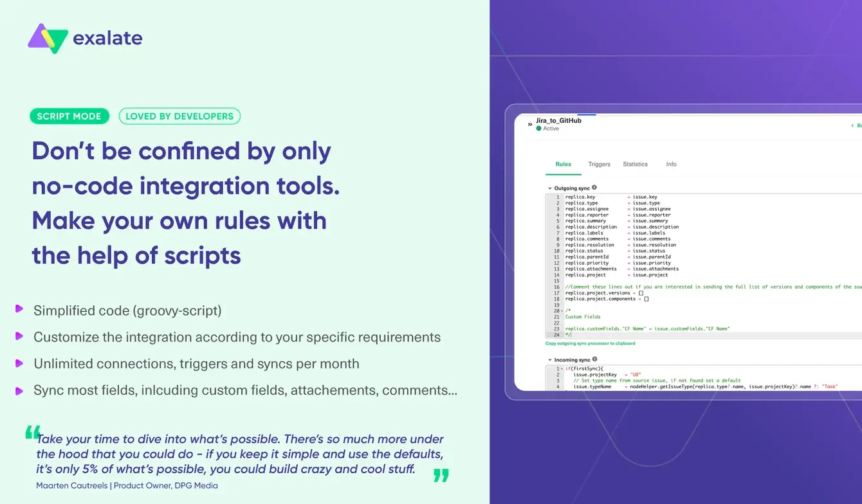Click the replica.comments code line

[x=618, y=239]
